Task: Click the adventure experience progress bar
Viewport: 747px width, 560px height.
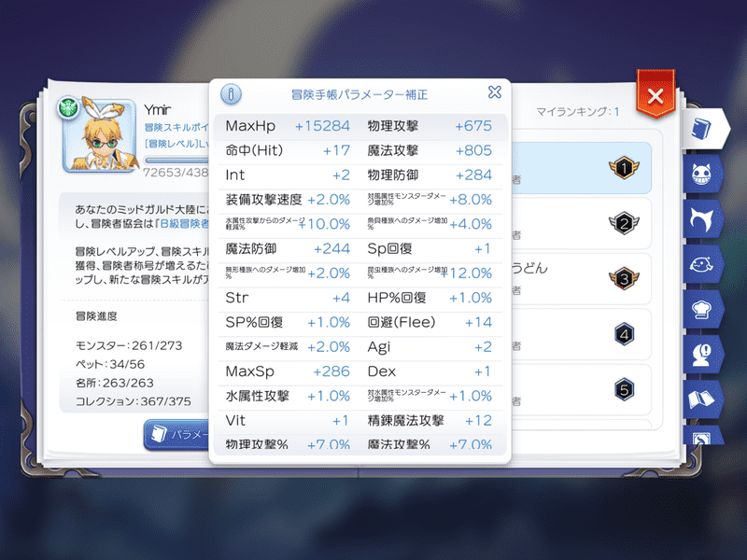Action: pos(176,161)
